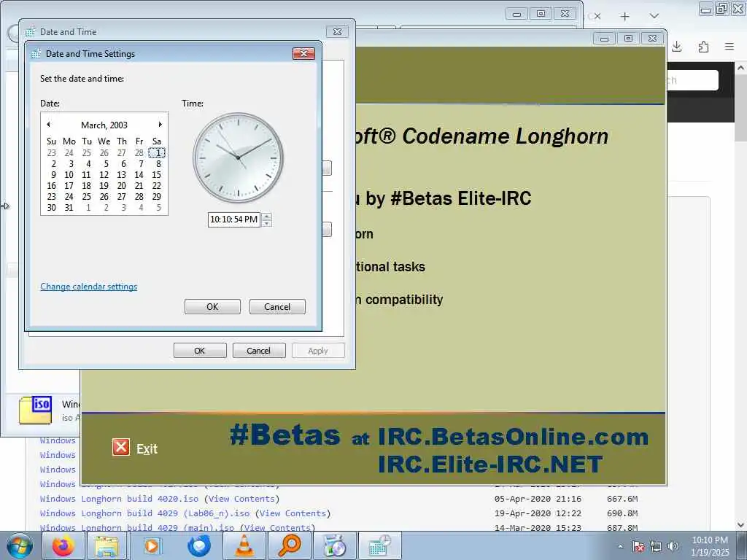747x560 pixels.
Task: Click the 10:10:54 PM time field
Action: click(x=234, y=219)
